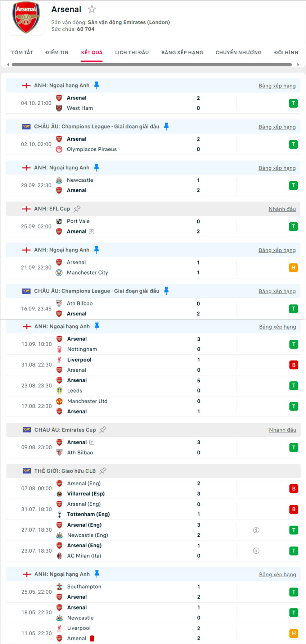Select the green T badge for West Ham win
The height and width of the screenshot is (644, 306).
click(x=293, y=103)
